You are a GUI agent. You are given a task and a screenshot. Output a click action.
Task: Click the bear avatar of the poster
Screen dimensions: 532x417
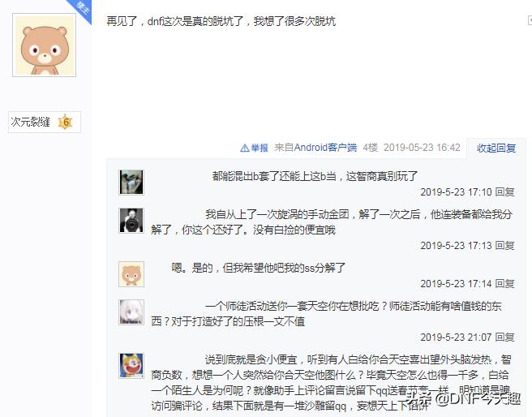click(44, 45)
